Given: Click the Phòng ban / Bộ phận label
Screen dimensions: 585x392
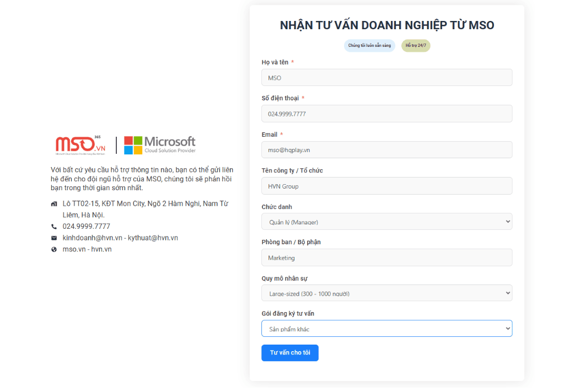Looking at the screenshot, I should coord(291,242).
